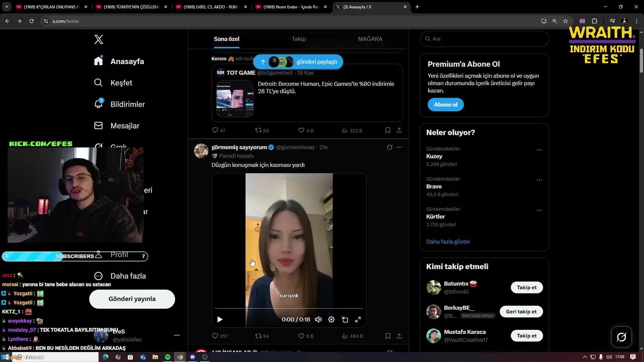View analytics of post with 322 B views
This screenshot has width=644, height=362.
pos(352,130)
